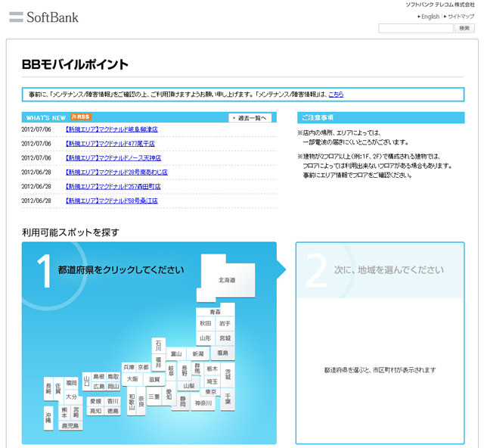The width and height of the screenshot is (484, 448).
Task: Click the 鳥取 prefecture tile
Action: [x=113, y=377]
